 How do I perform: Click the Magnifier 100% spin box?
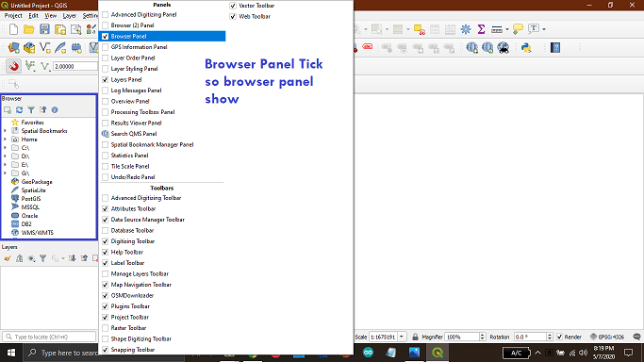[465, 337]
